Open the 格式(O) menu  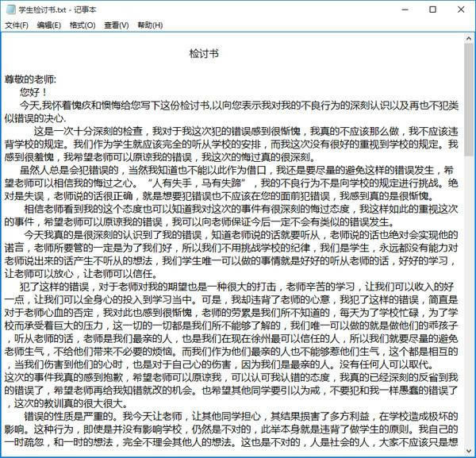click(x=83, y=25)
